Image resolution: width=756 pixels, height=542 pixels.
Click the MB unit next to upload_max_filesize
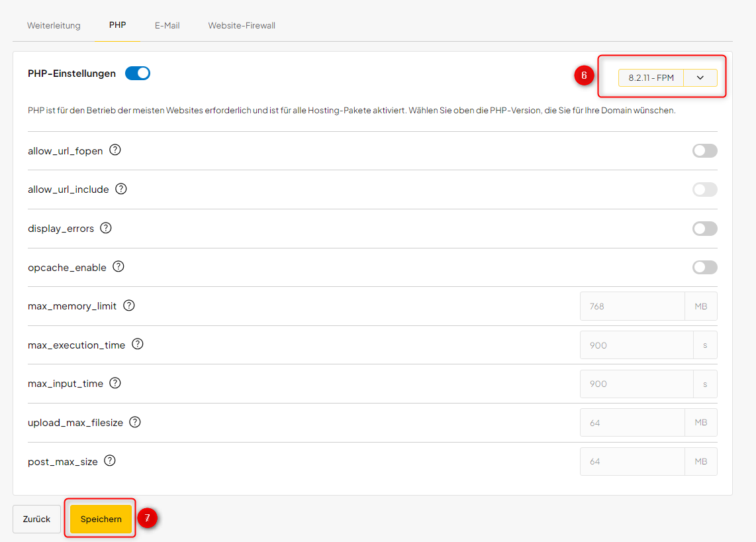[700, 423]
